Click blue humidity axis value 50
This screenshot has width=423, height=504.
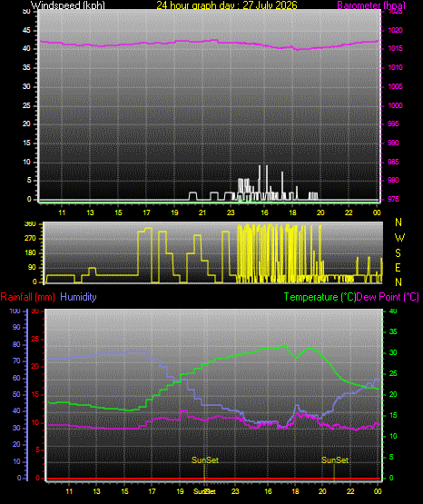16,395
